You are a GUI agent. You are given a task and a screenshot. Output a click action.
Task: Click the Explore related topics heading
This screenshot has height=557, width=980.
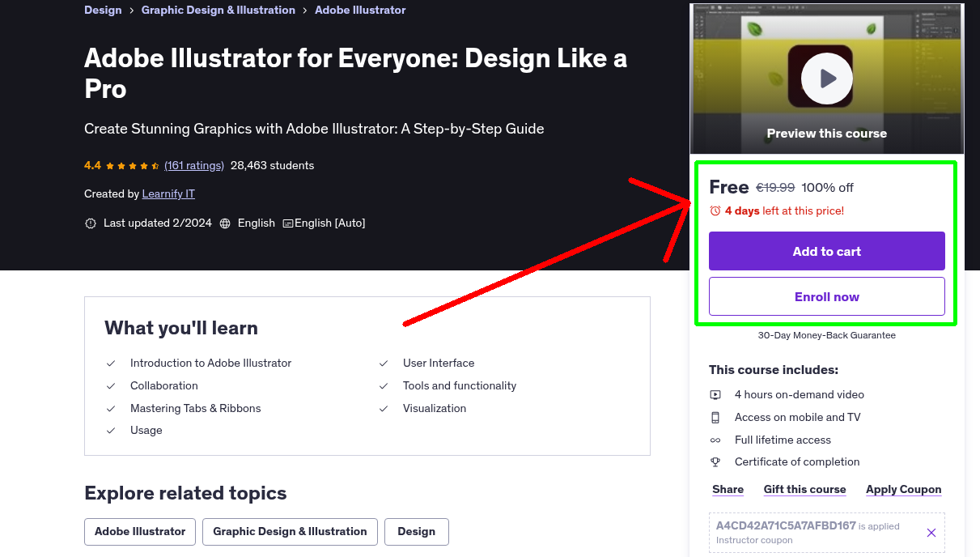[x=185, y=493]
